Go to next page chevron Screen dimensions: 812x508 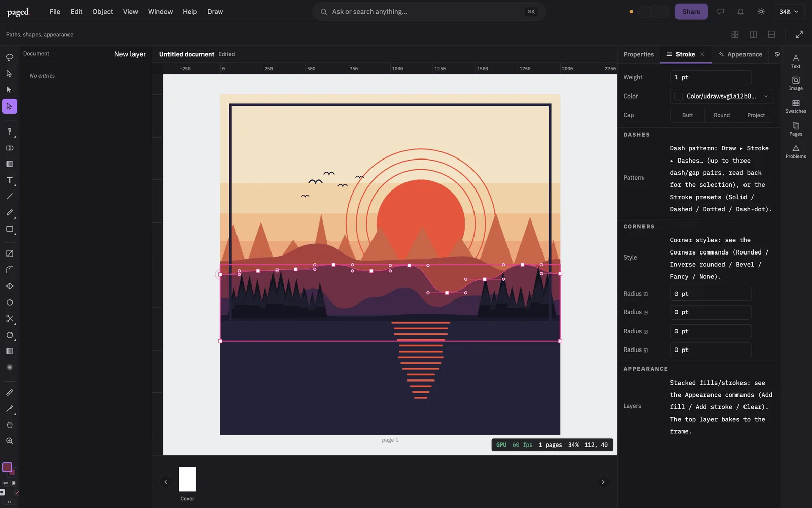pyautogui.click(x=603, y=482)
